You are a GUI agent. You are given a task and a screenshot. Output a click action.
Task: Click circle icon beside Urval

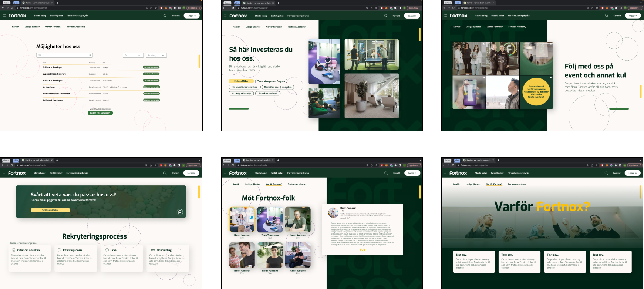[x=107, y=250]
